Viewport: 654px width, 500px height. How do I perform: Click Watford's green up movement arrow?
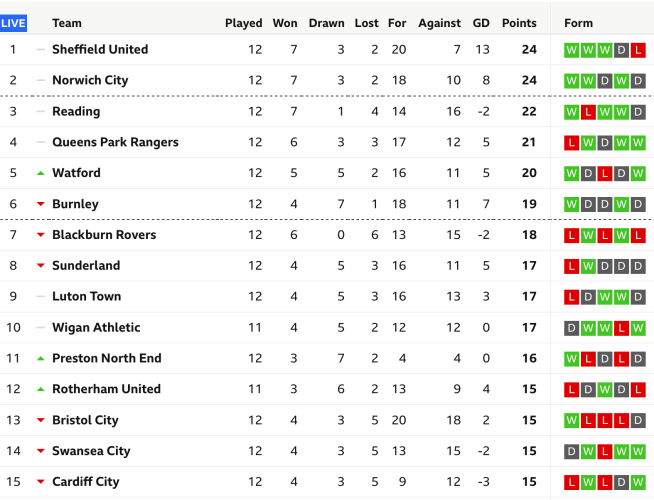pos(41,173)
